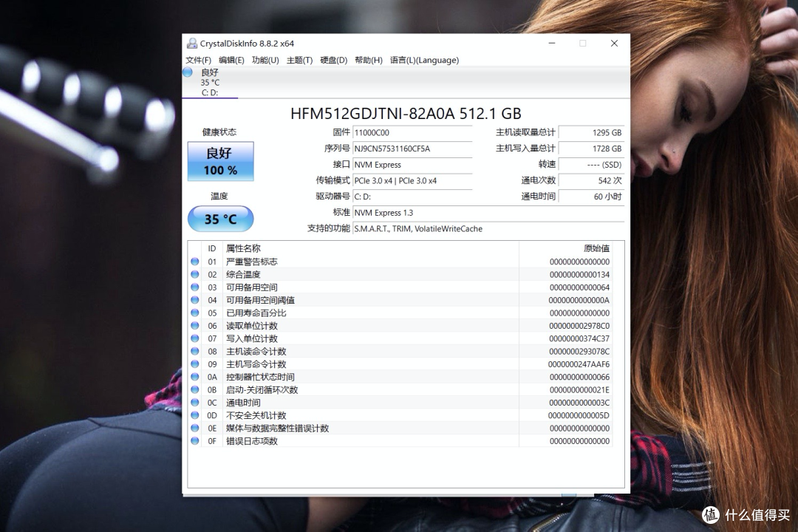Select the 控制器忙状态时间 attribute name

(260, 377)
